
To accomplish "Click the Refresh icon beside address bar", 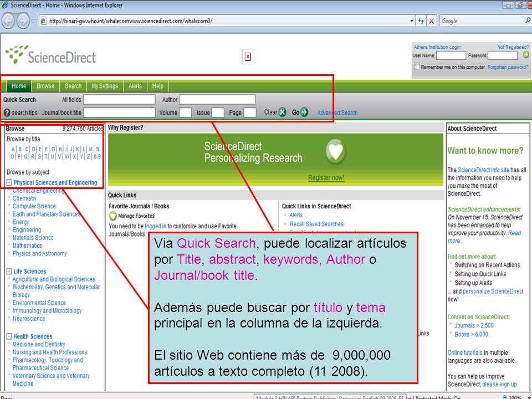I will 421,21.
